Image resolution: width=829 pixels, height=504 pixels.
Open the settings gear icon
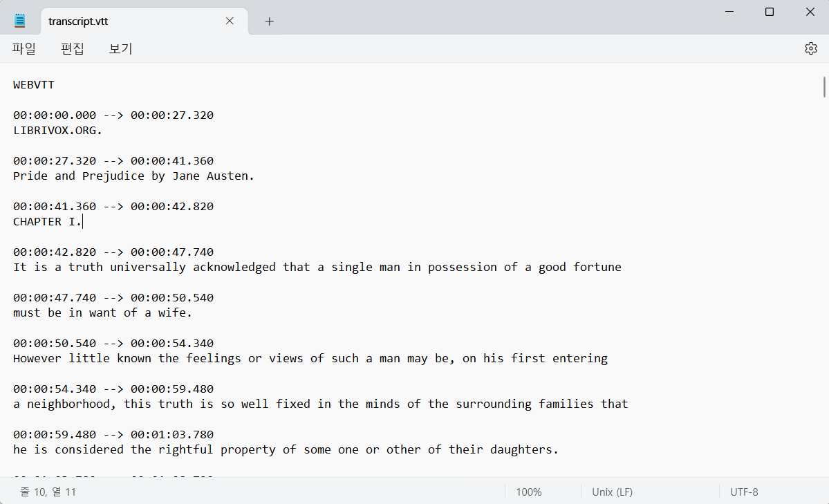click(x=810, y=48)
